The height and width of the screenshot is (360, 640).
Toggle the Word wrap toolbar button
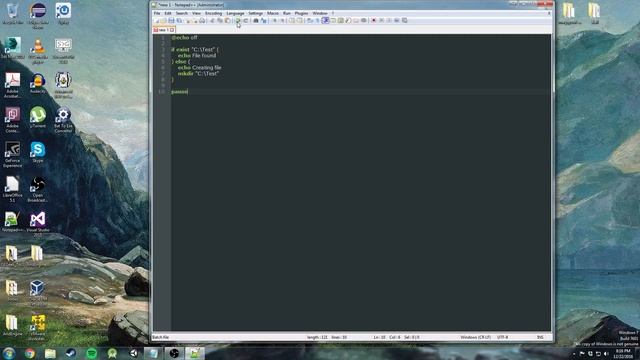(310, 20)
